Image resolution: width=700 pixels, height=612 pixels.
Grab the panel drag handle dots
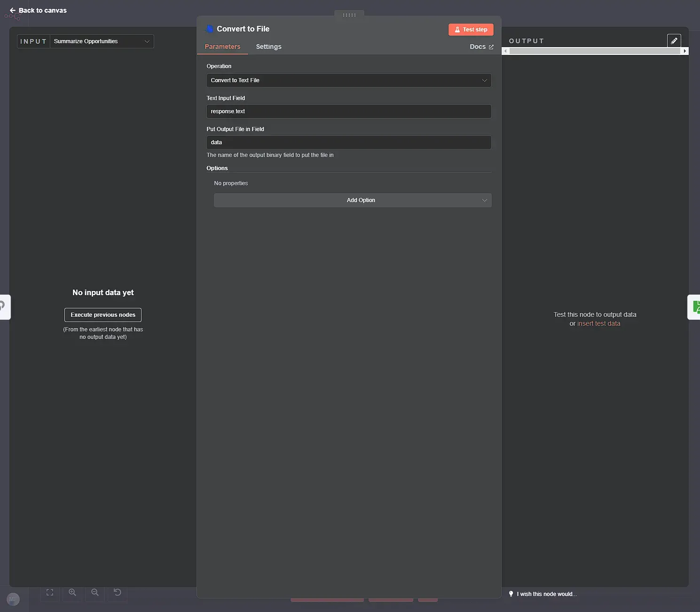tap(349, 15)
